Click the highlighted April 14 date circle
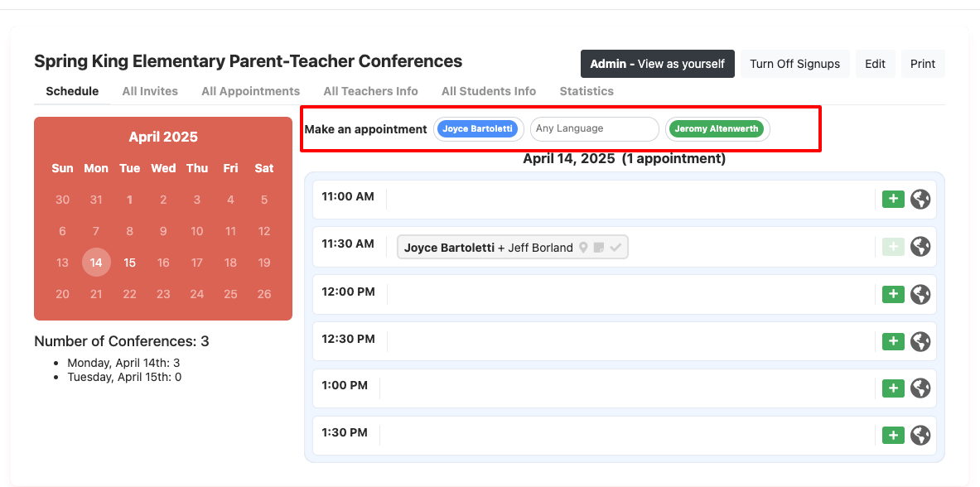This screenshot has height=487, width=980. [x=96, y=262]
